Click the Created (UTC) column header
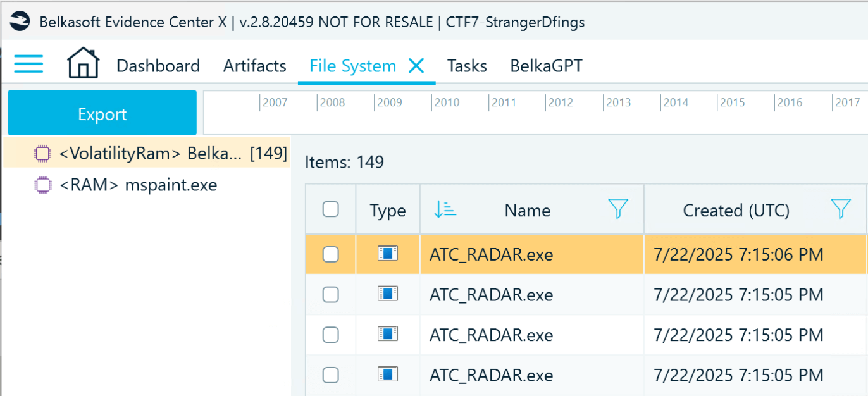 736,211
